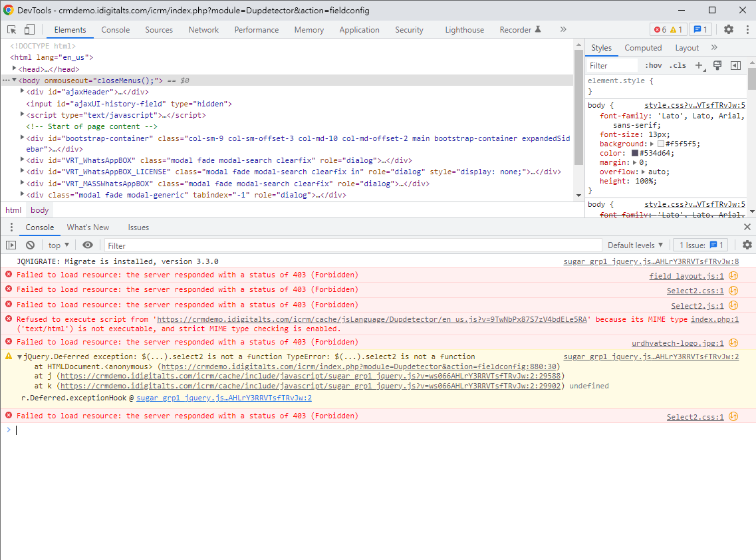Click the 1 Issue button in console toolbar
This screenshot has height=560, width=756.
701,245
